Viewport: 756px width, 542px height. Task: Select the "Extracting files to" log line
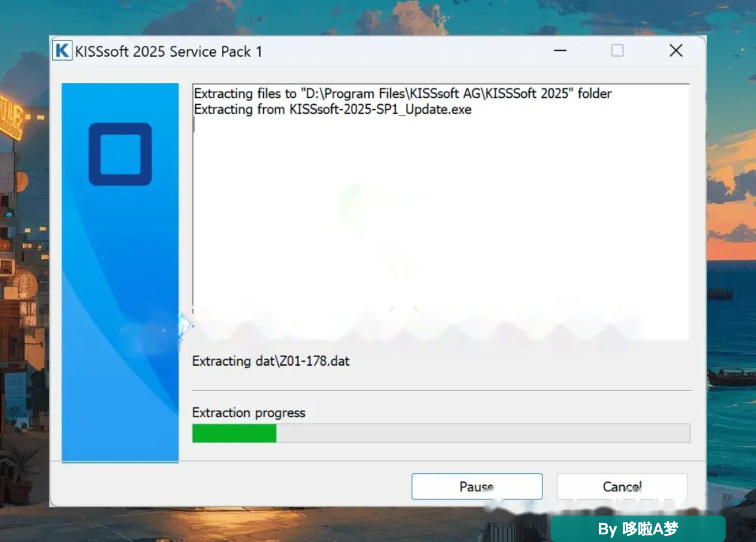[403, 93]
